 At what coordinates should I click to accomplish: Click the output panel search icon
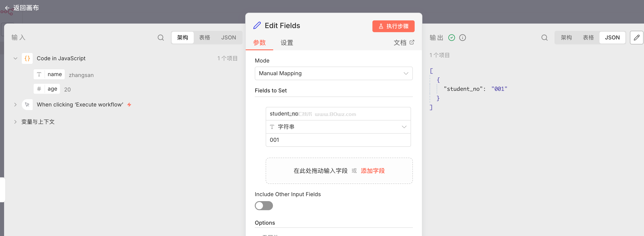click(544, 38)
